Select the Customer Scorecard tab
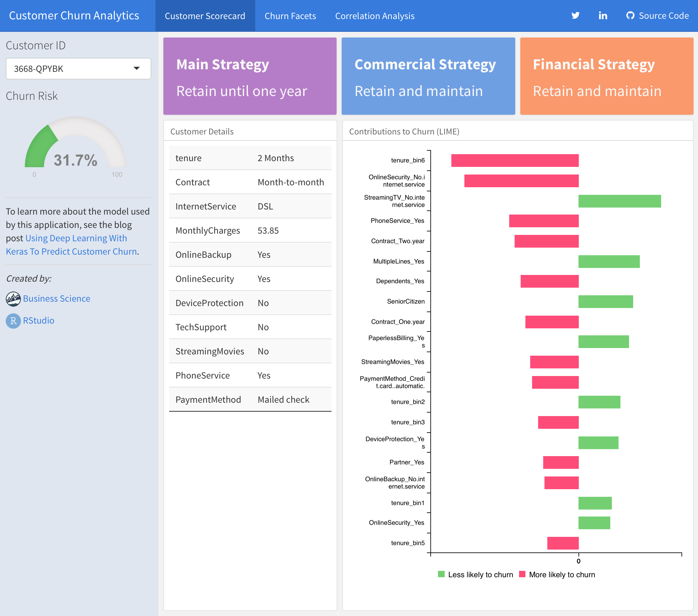The height and width of the screenshot is (616, 698). (x=205, y=16)
